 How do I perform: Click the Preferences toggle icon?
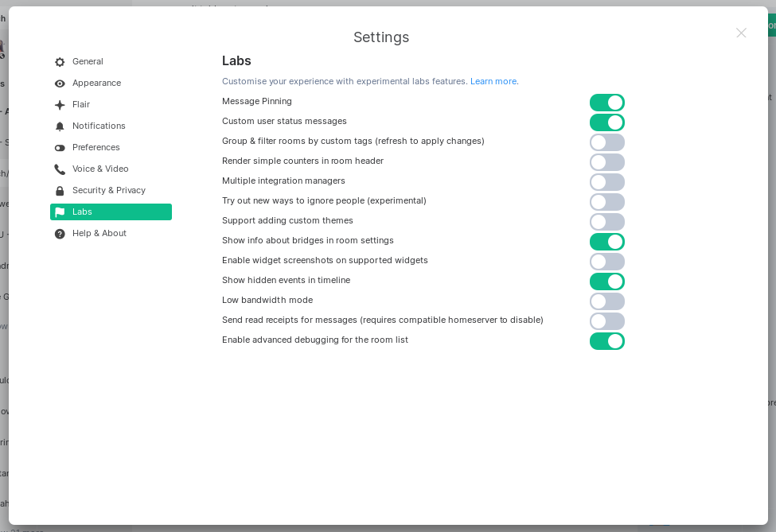point(60,148)
